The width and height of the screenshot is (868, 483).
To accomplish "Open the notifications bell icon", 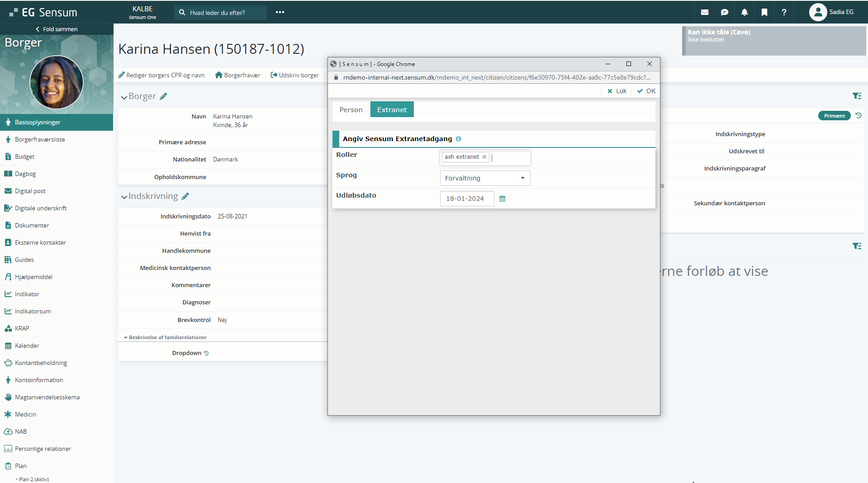I will coord(744,12).
